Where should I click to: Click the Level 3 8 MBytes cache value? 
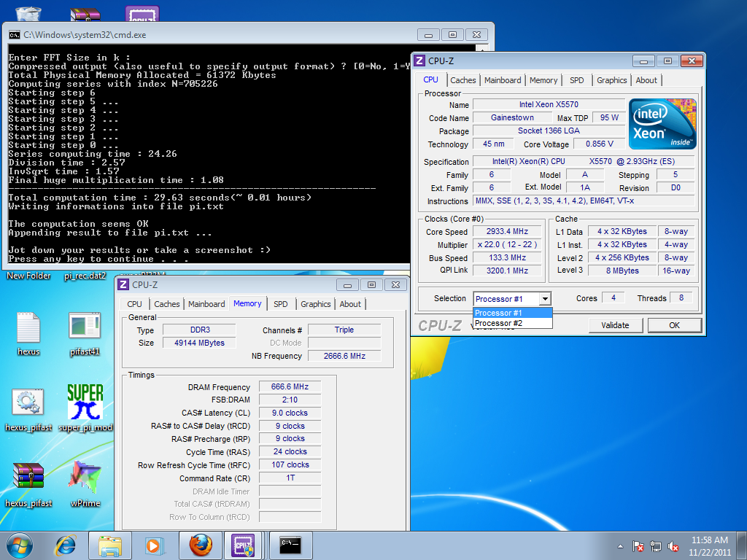coord(622,271)
